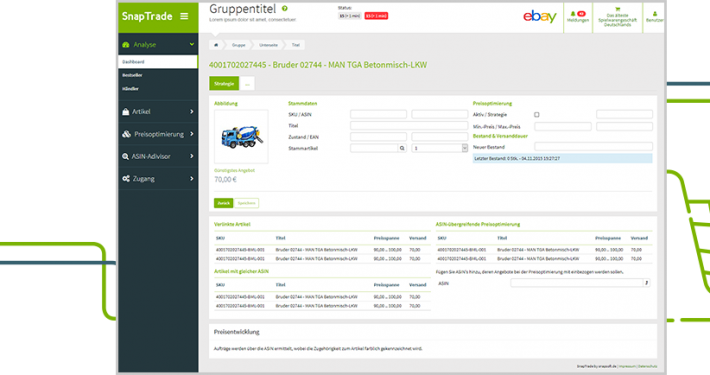Screen dimensions: 710x375
Task: Open the Gruppe breadcrumb
Action: click(239, 45)
